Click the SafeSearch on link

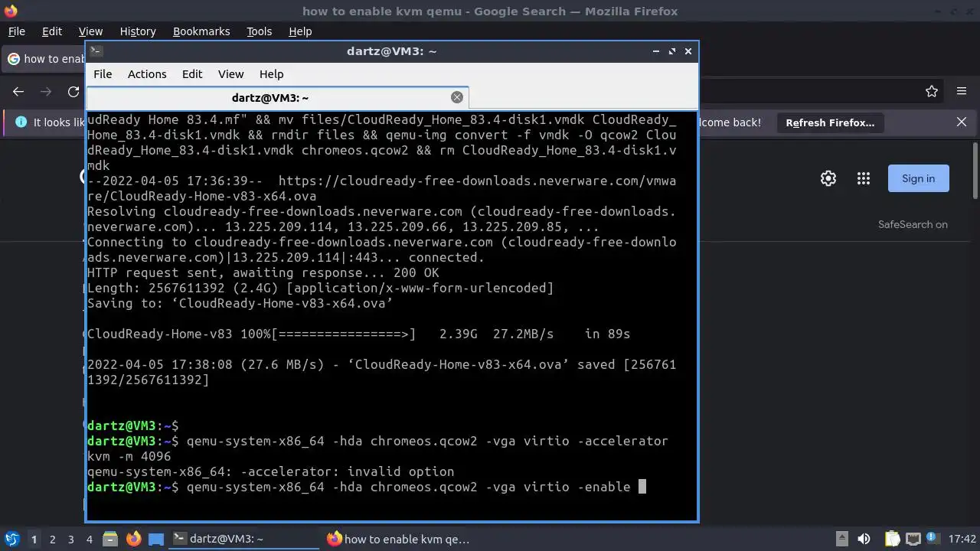(913, 224)
